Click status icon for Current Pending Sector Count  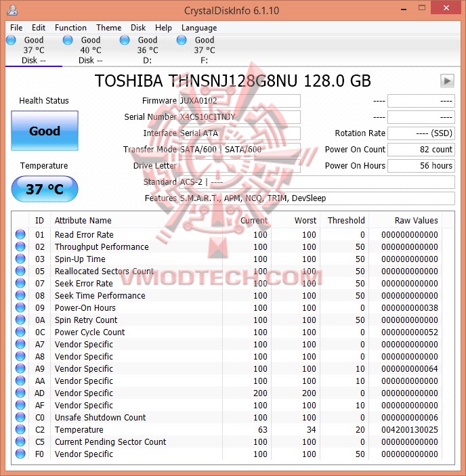tap(20, 441)
